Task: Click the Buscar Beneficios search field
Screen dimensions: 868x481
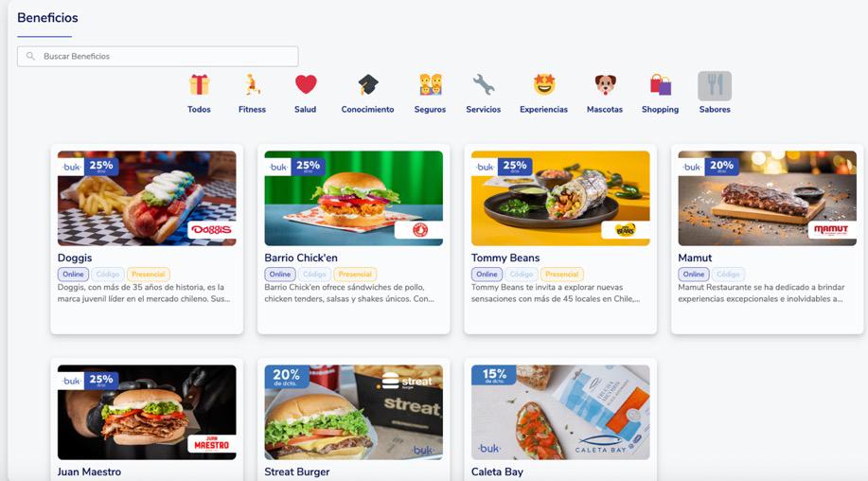Action: point(158,57)
